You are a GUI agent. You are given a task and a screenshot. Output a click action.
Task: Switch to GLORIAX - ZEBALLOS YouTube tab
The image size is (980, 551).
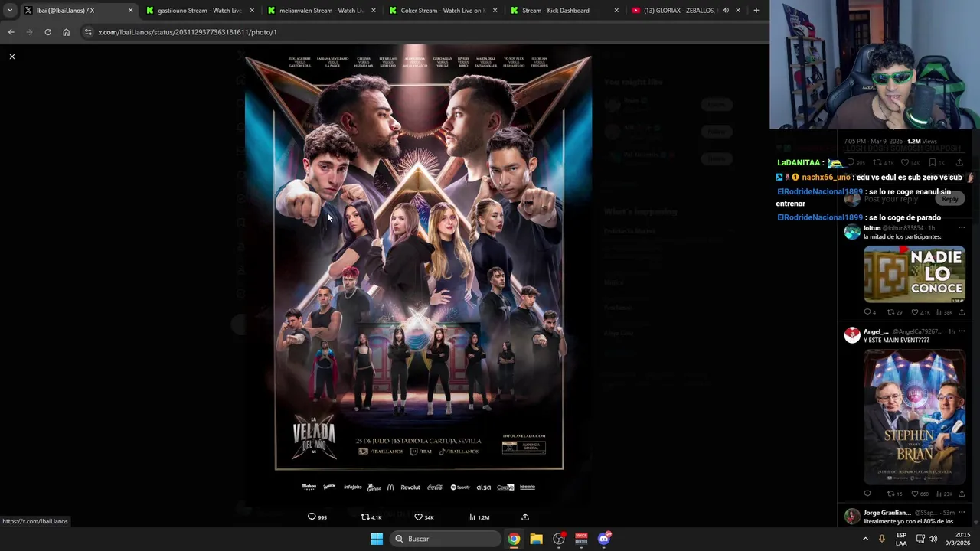click(x=685, y=11)
